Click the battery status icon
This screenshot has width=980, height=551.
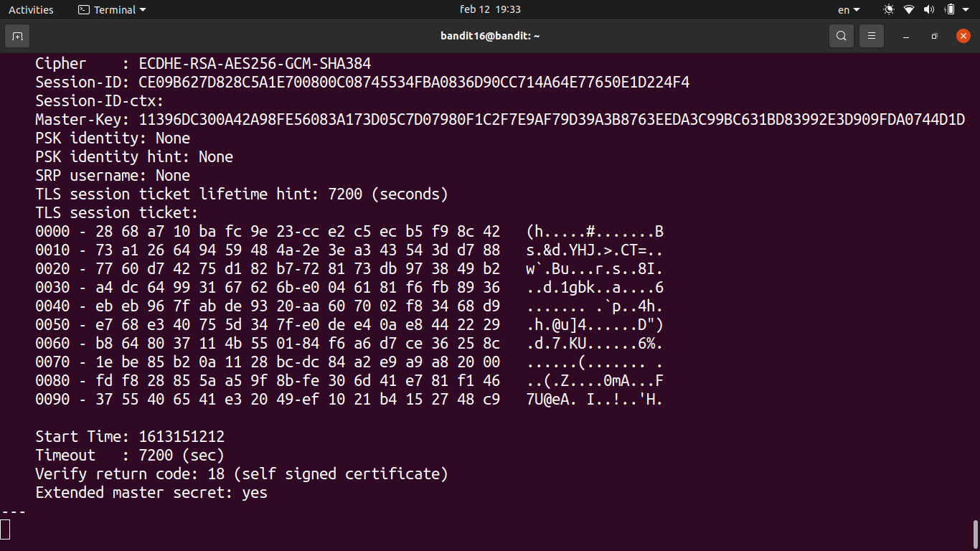click(x=949, y=10)
